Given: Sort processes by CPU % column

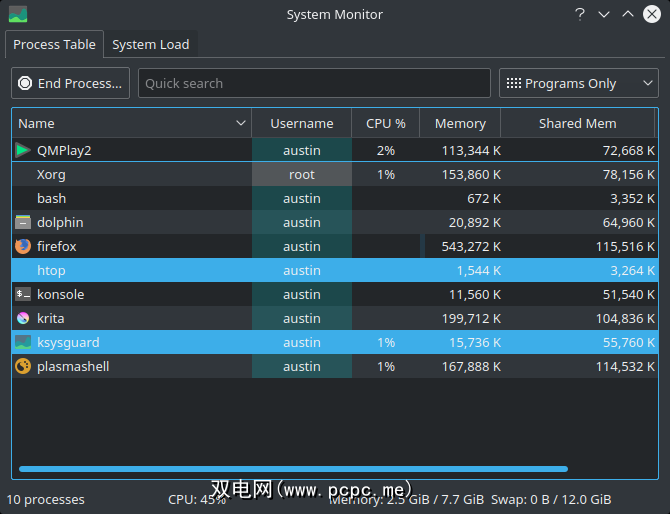Looking at the screenshot, I should coord(386,124).
